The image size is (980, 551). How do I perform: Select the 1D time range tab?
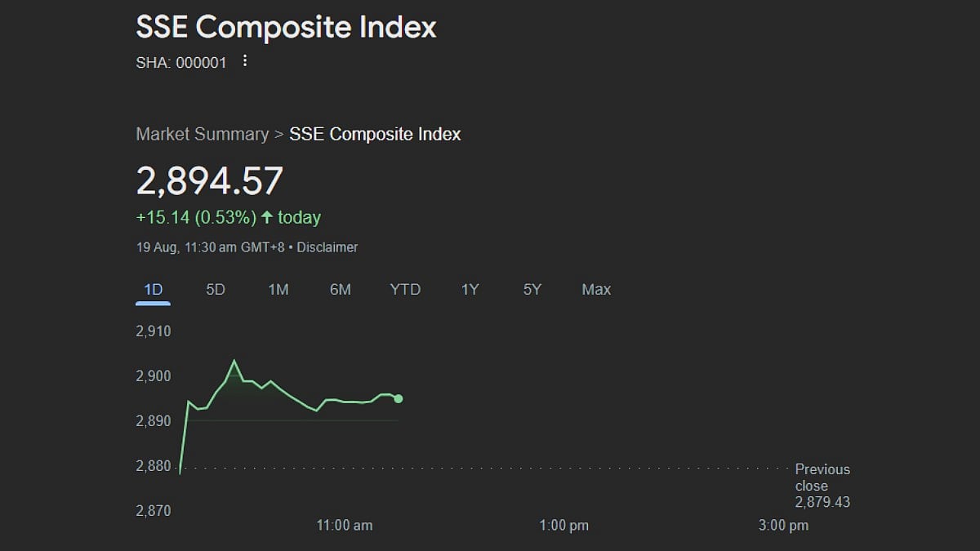[153, 290]
